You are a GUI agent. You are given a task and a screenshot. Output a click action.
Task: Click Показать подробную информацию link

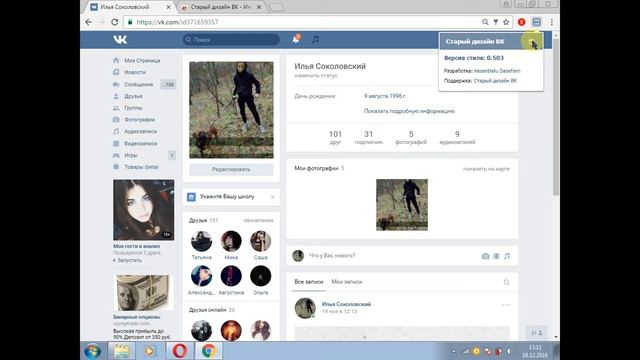pyautogui.click(x=409, y=111)
